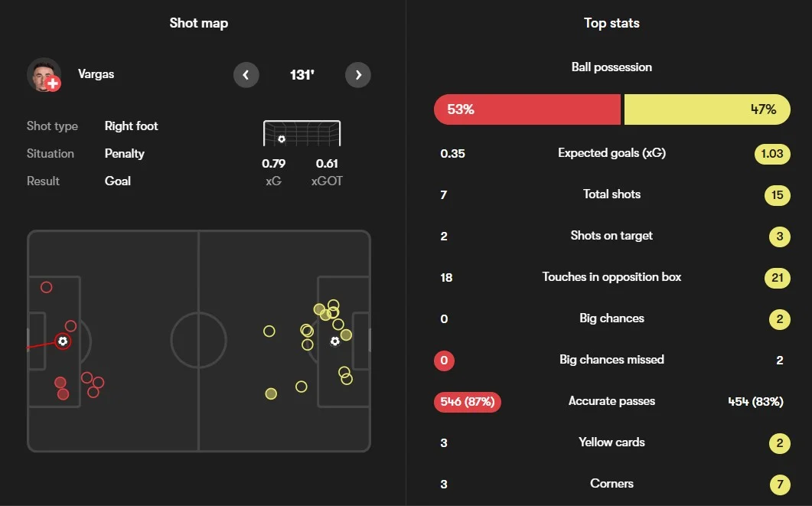Click the yellow 47% possession bar
This screenshot has width=812, height=506.
[707, 109]
